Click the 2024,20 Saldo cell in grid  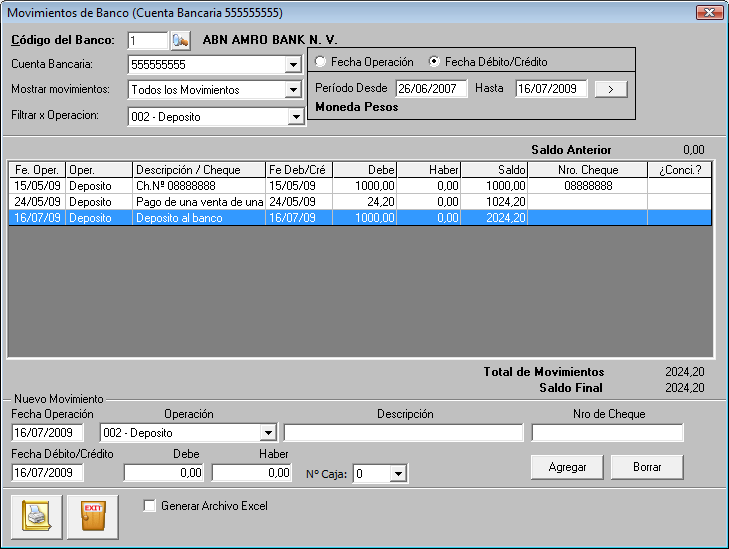tap(494, 218)
